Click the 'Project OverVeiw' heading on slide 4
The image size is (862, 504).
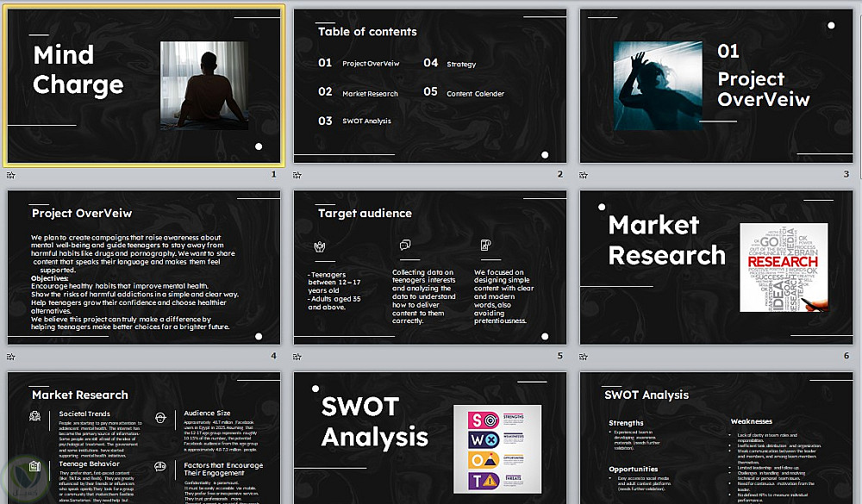(82, 214)
